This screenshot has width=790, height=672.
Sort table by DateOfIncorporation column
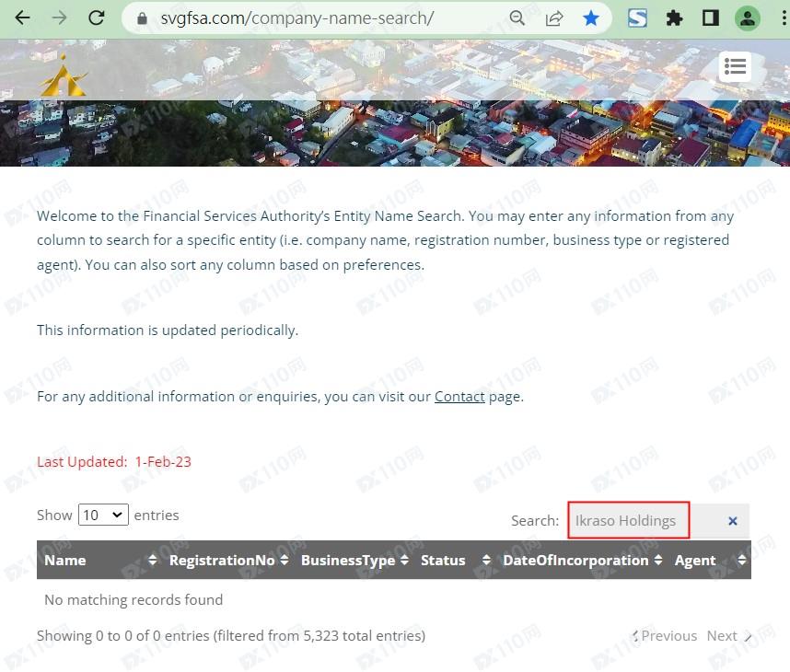pos(583,561)
